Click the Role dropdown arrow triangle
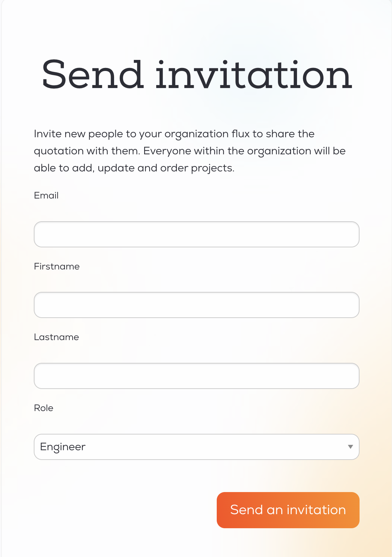392x557 pixels. (x=350, y=447)
